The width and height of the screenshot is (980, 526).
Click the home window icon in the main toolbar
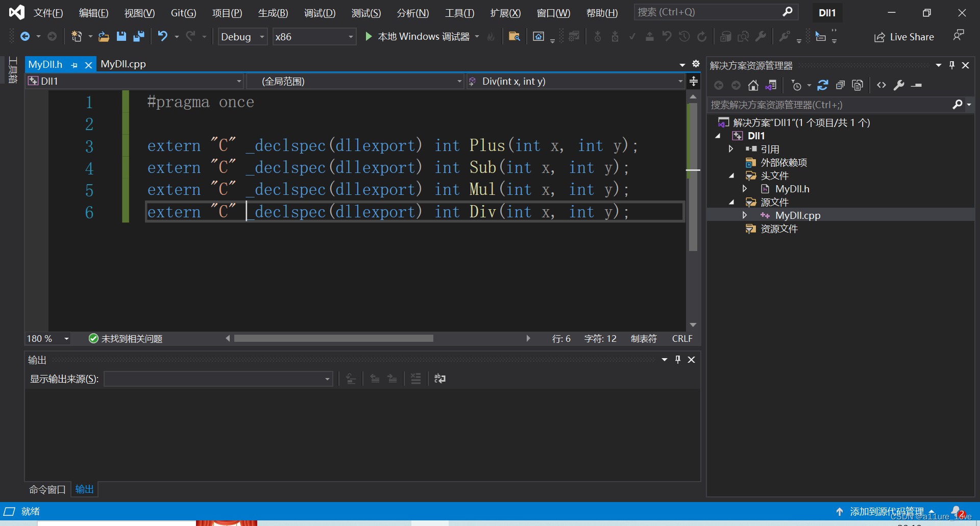[x=538, y=36]
